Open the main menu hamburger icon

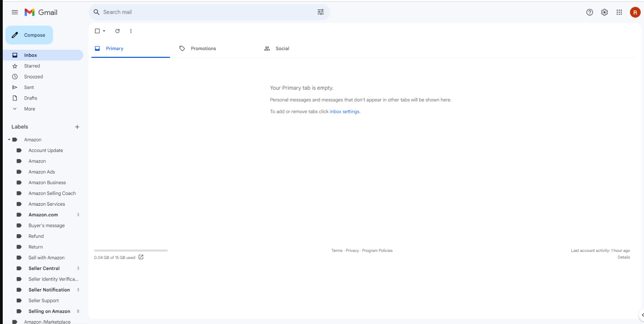point(15,12)
